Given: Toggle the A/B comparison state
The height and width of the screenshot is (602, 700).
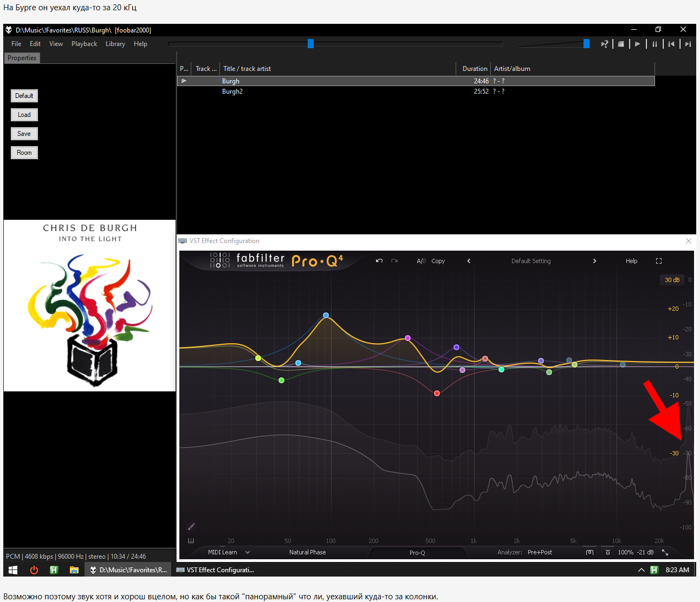Looking at the screenshot, I should click(421, 261).
